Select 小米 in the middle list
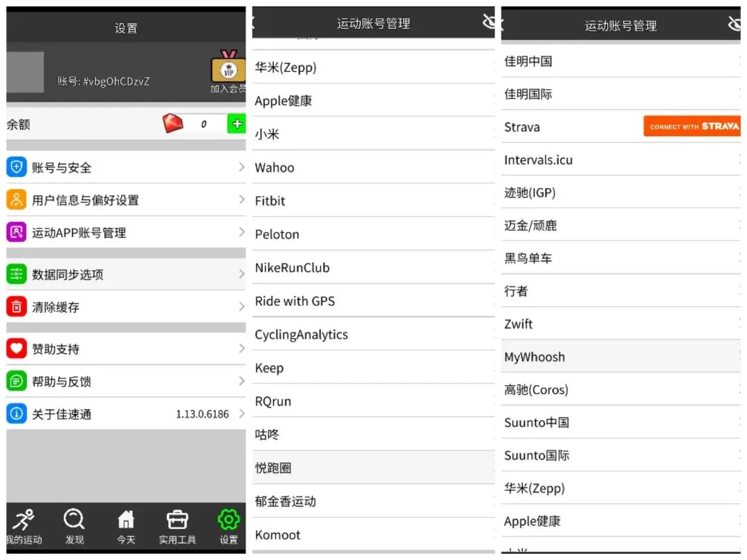Image resolution: width=747 pixels, height=560 pixels. (373, 134)
